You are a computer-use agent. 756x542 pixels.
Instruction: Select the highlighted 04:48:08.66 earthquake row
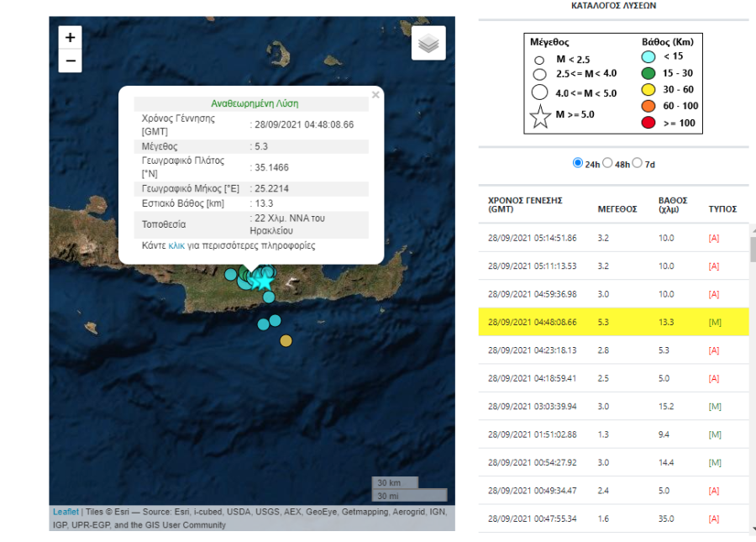point(613,322)
